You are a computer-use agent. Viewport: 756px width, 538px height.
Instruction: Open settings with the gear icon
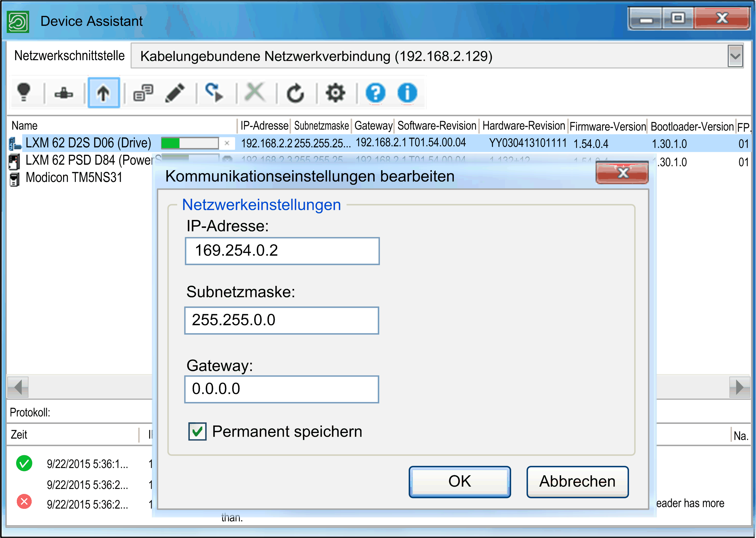coord(335,93)
